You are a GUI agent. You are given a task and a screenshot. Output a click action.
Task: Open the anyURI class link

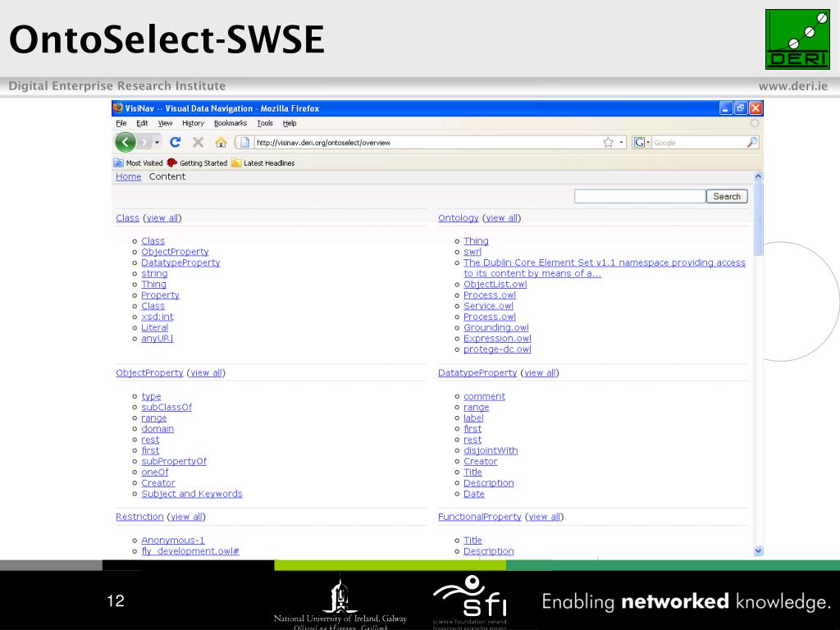(157, 339)
